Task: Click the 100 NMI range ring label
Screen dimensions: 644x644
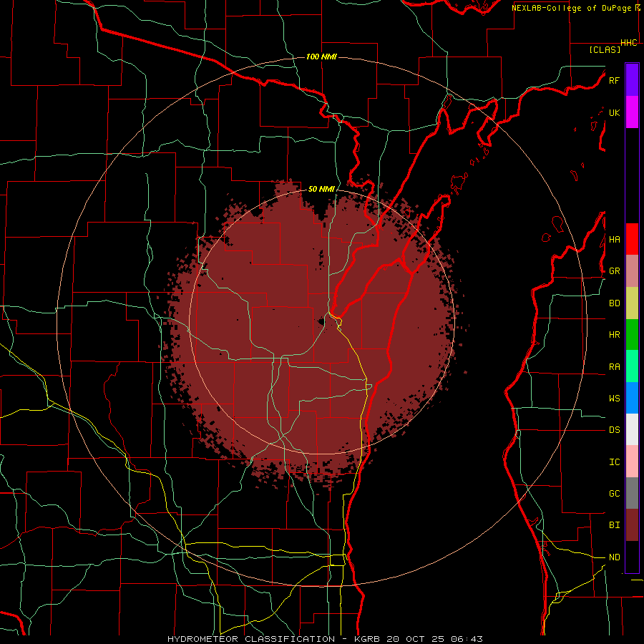Action: coord(321,57)
